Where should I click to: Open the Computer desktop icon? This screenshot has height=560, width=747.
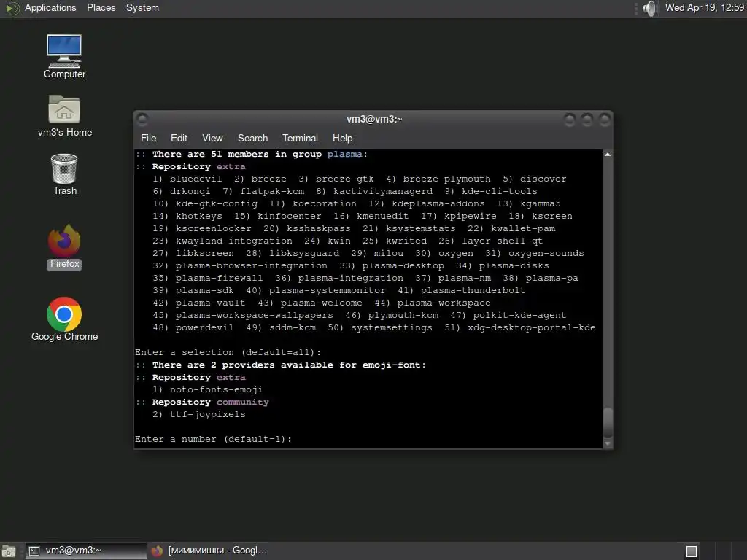[64, 56]
